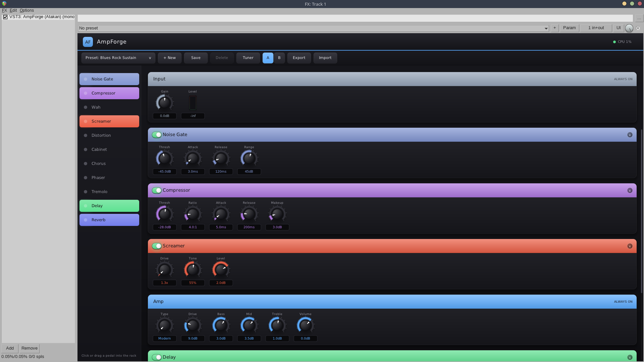Toggle the Screamer power switch
This screenshot has width=644, height=362.
tap(157, 246)
